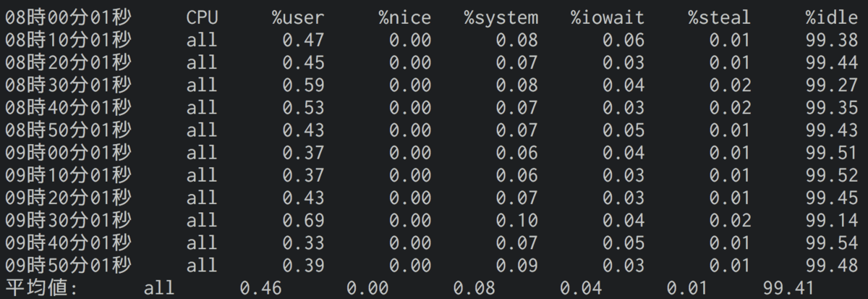
Task: Select %system value 0.10 at 09時30分
Action: (x=517, y=220)
